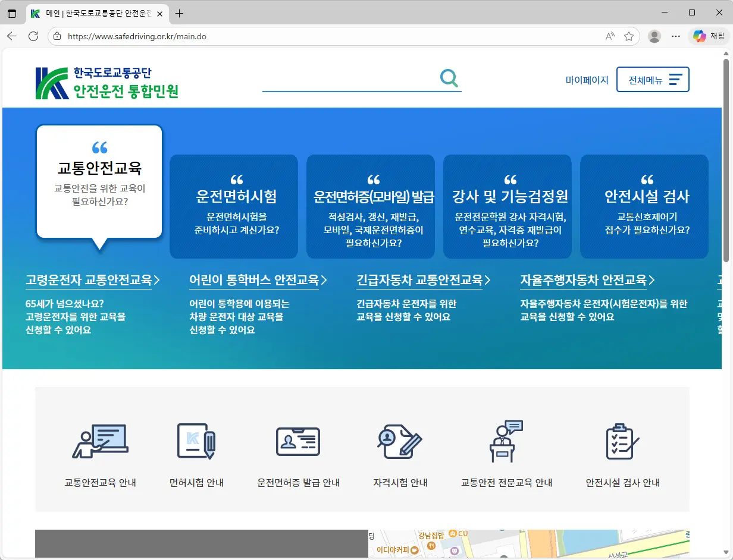
Task: Select the 교통안전 전문교육 안내 lecturer icon
Action: click(x=506, y=441)
